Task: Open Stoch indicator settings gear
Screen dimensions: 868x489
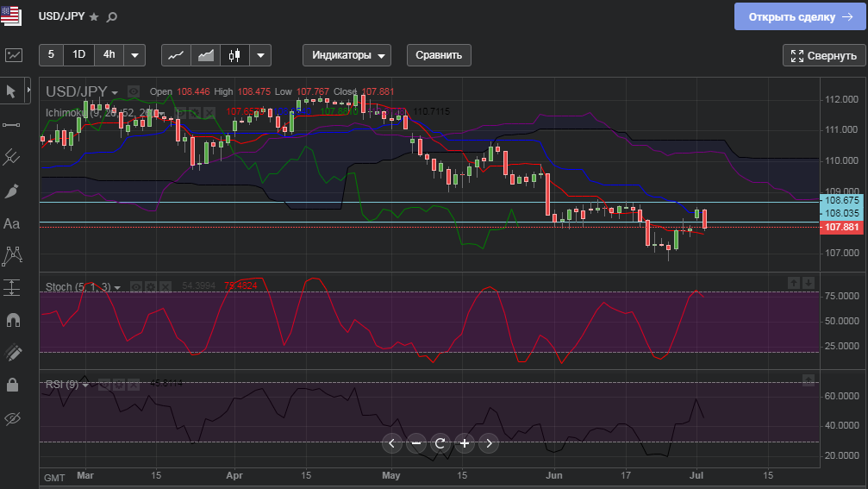Action: click(x=151, y=286)
